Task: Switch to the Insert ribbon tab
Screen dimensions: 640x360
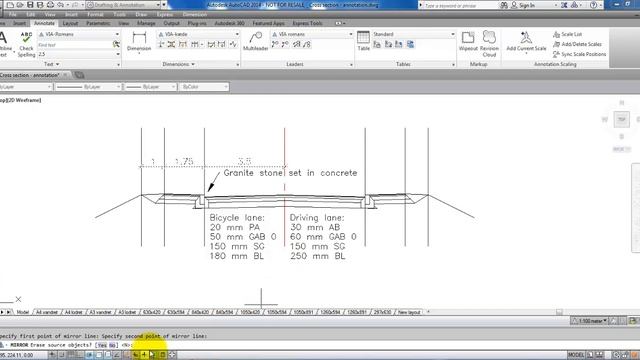Action: [19, 23]
